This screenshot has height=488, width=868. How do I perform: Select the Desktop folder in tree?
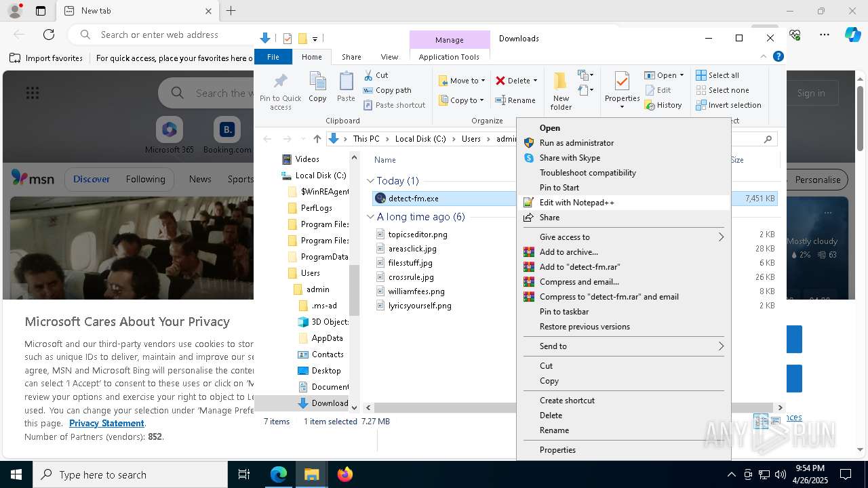click(326, 371)
